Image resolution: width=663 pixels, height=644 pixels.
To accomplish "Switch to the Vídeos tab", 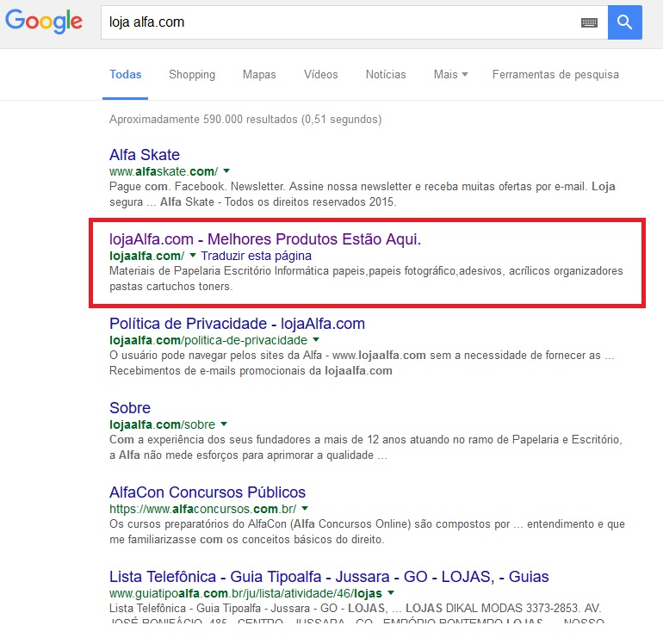I will pyautogui.click(x=321, y=74).
